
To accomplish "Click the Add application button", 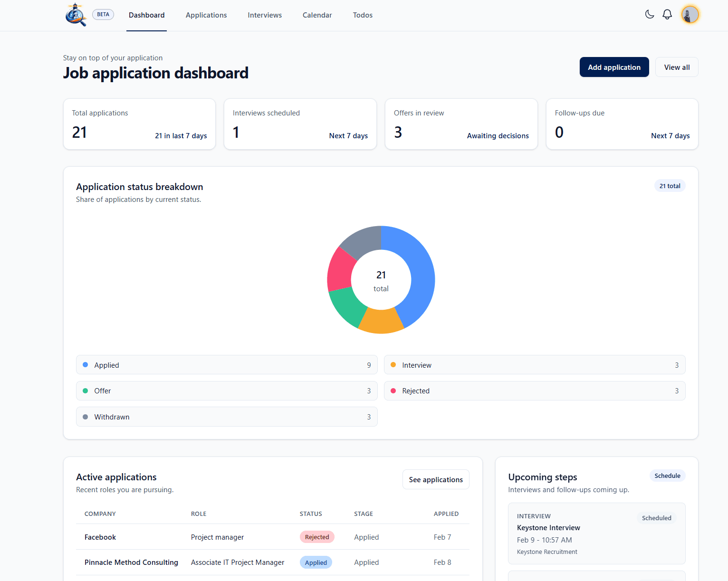I will (614, 67).
